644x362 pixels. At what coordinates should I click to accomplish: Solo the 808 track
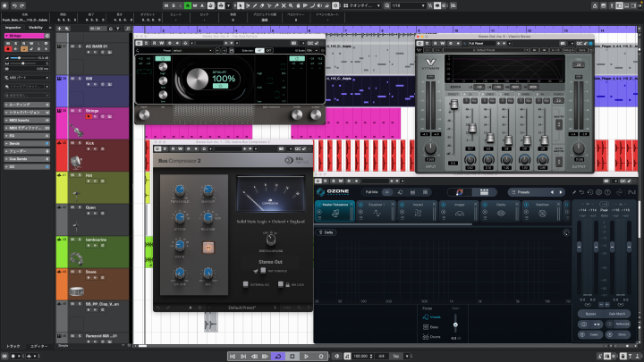click(80, 79)
